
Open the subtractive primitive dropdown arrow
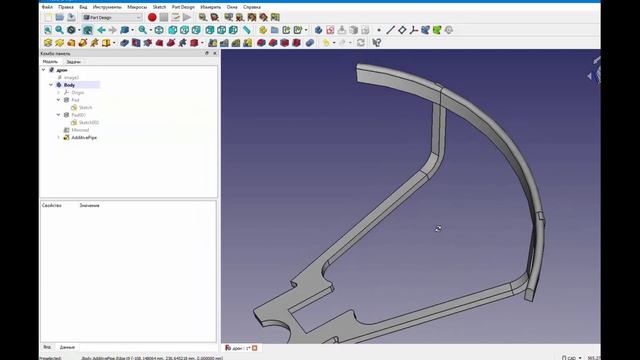tap(202, 43)
